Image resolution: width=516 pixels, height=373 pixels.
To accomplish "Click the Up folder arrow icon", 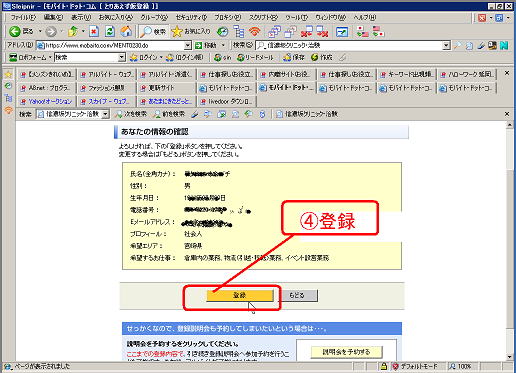I will [73, 32].
